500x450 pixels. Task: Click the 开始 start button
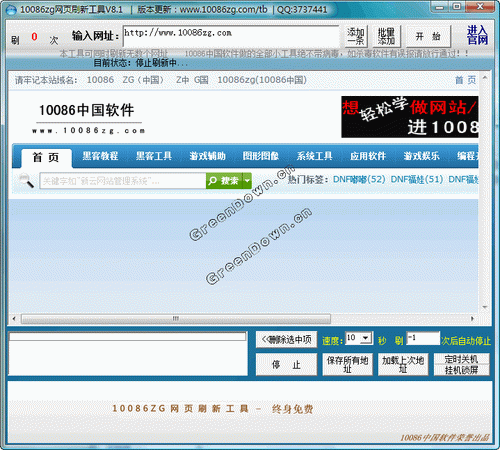click(428, 36)
